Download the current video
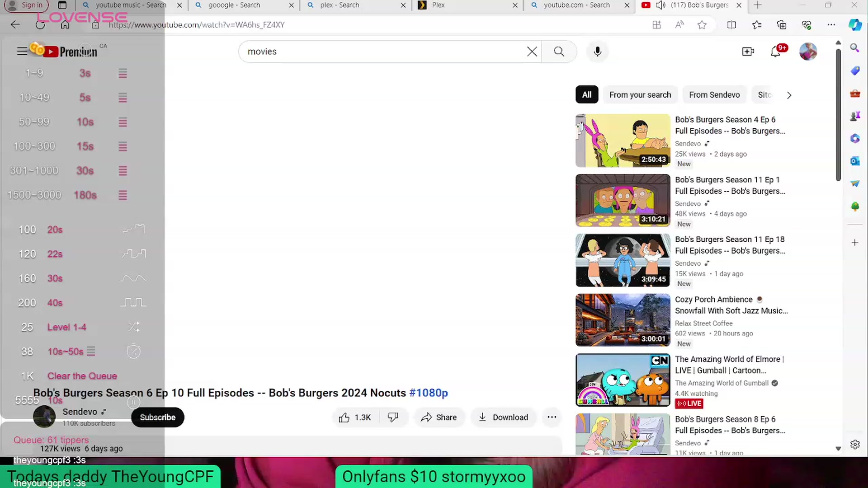 (503, 418)
